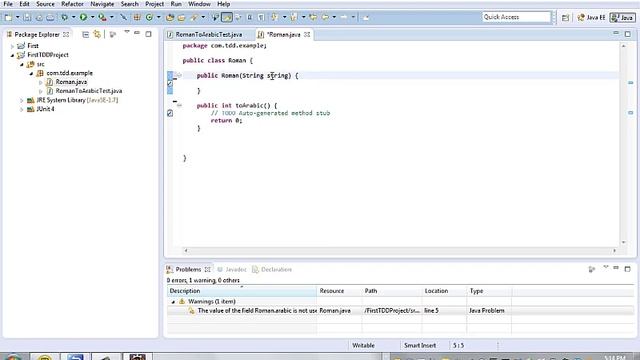Collapse the src folder node
The image size is (640, 360).
22,64
